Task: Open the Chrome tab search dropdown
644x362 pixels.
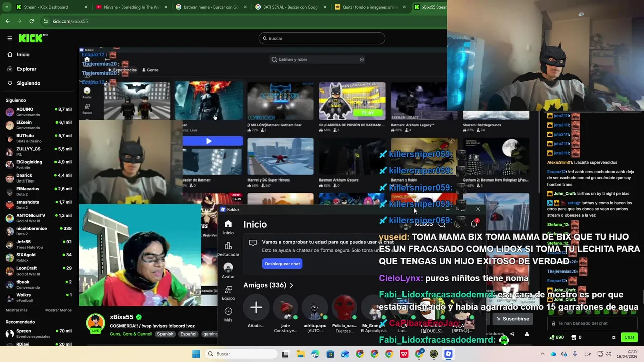Action: point(6,7)
